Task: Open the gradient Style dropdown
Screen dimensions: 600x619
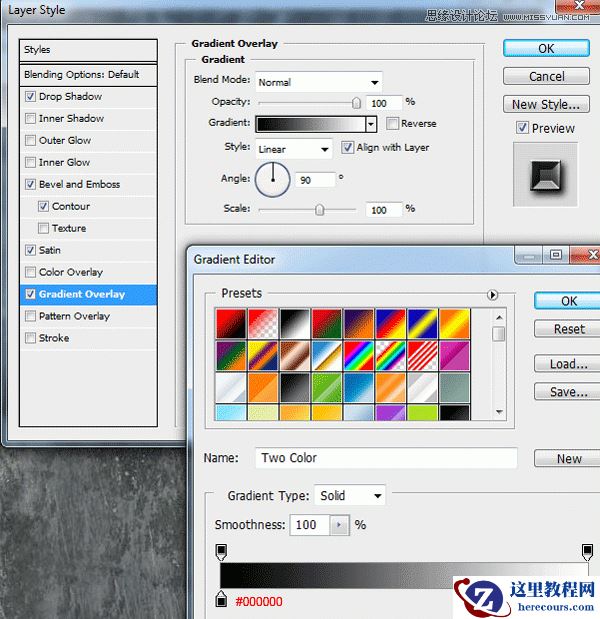Action: tap(294, 149)
